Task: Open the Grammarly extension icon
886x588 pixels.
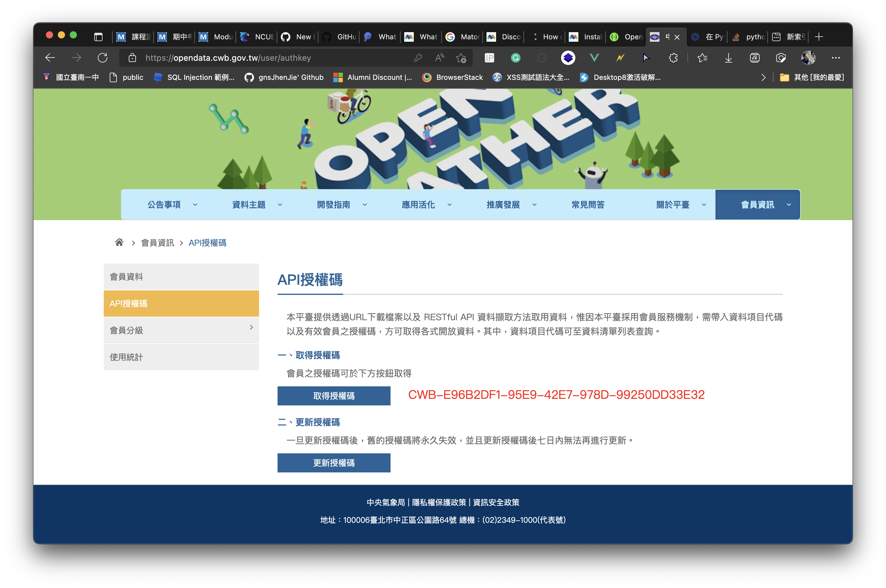Action: pos(515,58)
